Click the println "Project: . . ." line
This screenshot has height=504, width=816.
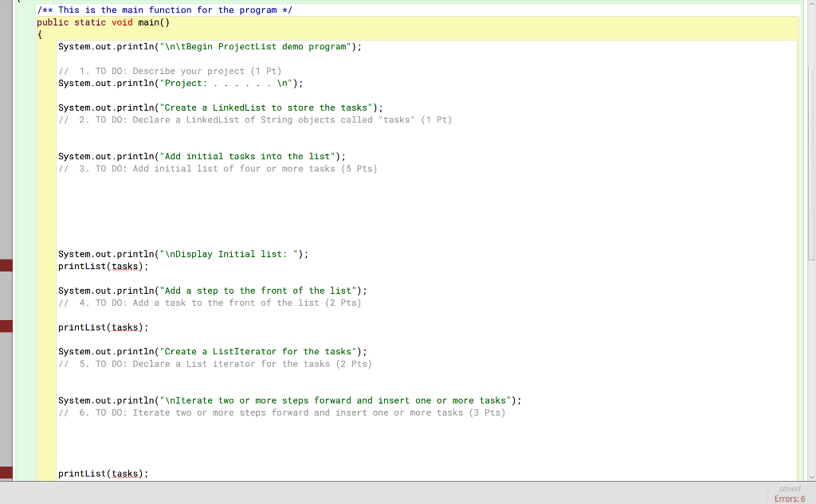click(x=181, y=84)
